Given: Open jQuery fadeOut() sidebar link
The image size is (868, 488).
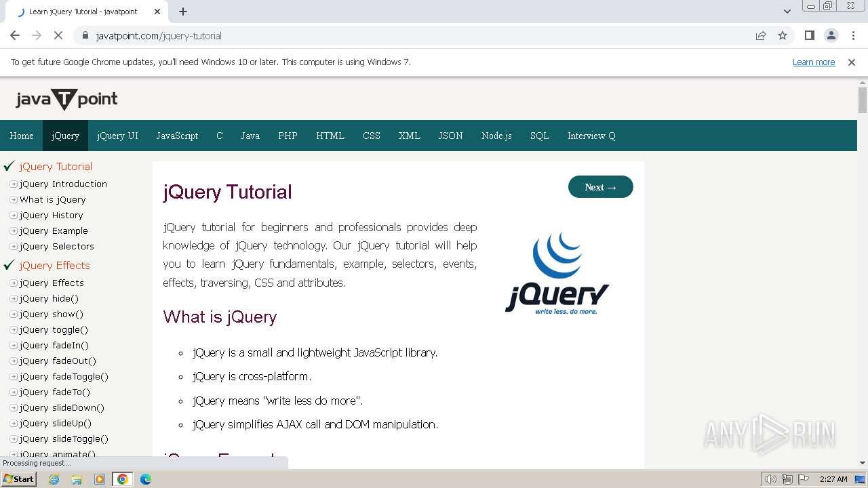Looking at the screenshot, I should click(58, 361).
